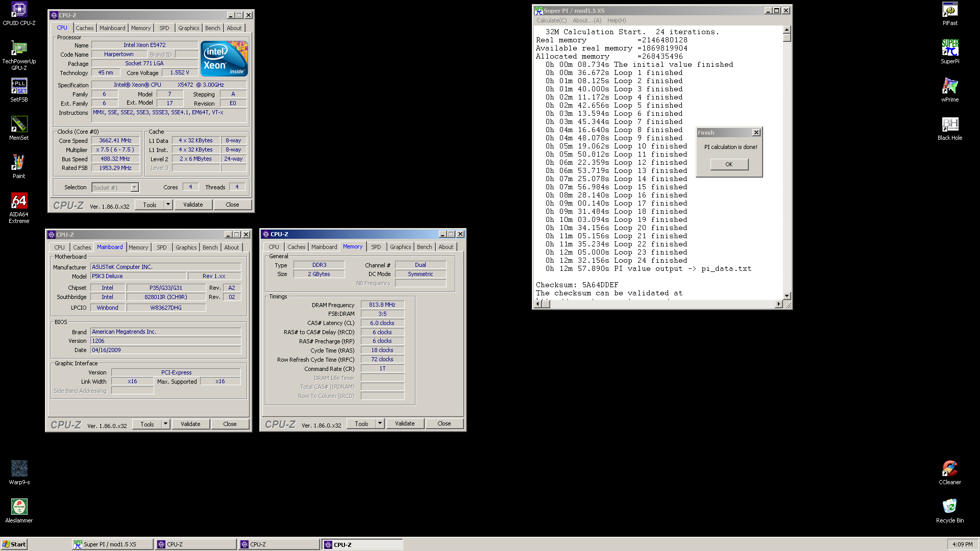
Task: Open the About...(A) menu in Super PI
Action: [587, 20]
